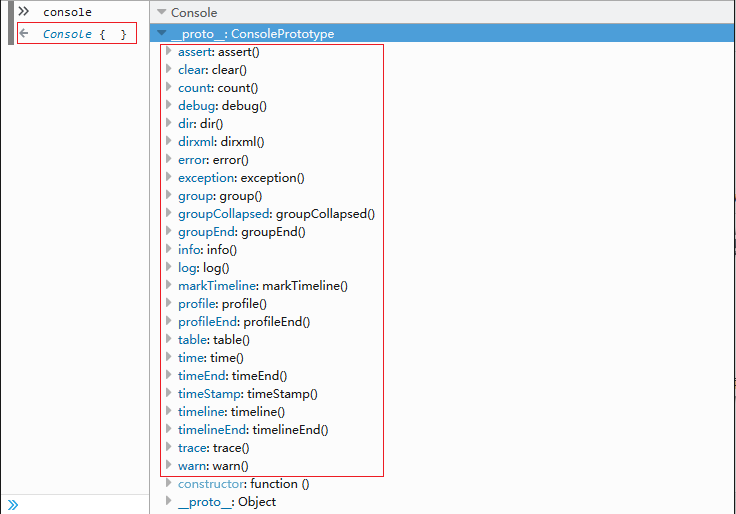Click the 'ConsolePrototype' label text
736x514 pixels.
283,34
